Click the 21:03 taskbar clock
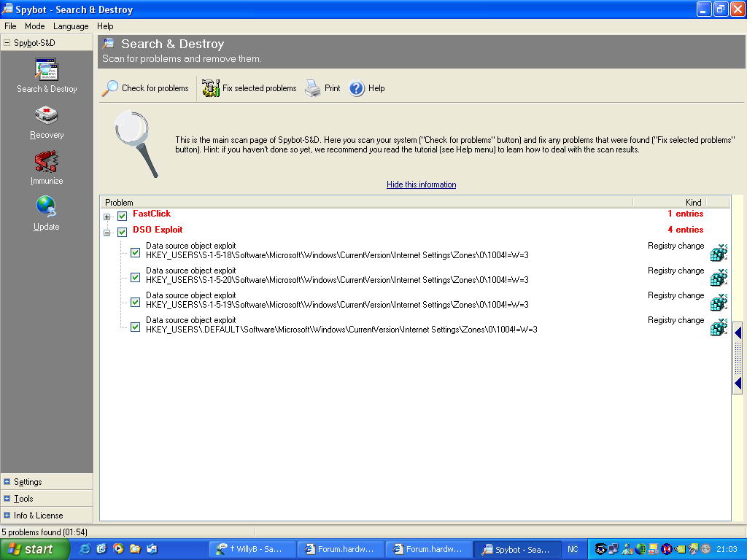Viewport: 747px width, 560px height. (727, 549)
